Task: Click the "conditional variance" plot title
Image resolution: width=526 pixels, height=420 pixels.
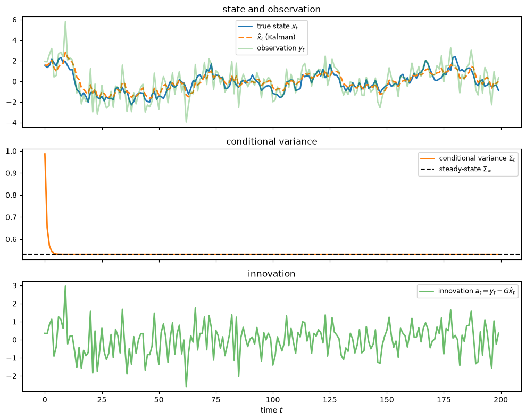Action: click(271, 141)
